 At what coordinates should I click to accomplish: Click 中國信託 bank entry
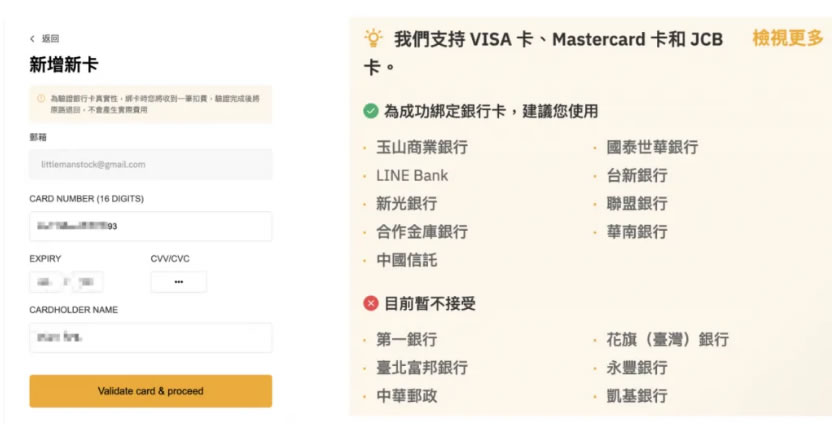[406, 260]
